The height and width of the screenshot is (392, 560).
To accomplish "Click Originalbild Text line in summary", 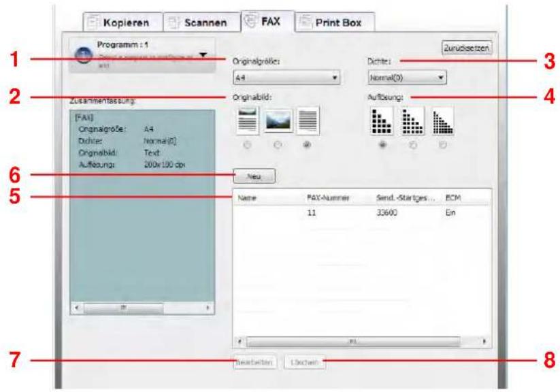I will (119, 152).
